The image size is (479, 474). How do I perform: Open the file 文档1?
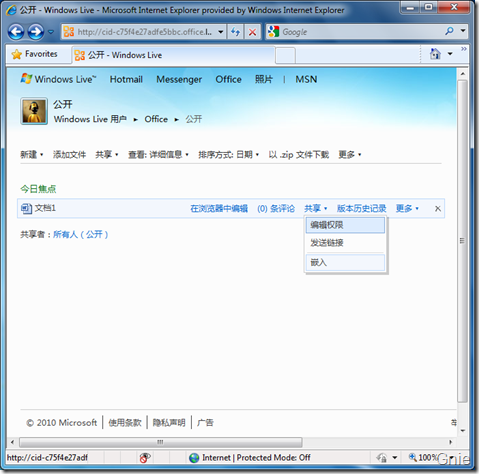click(45, 208)
